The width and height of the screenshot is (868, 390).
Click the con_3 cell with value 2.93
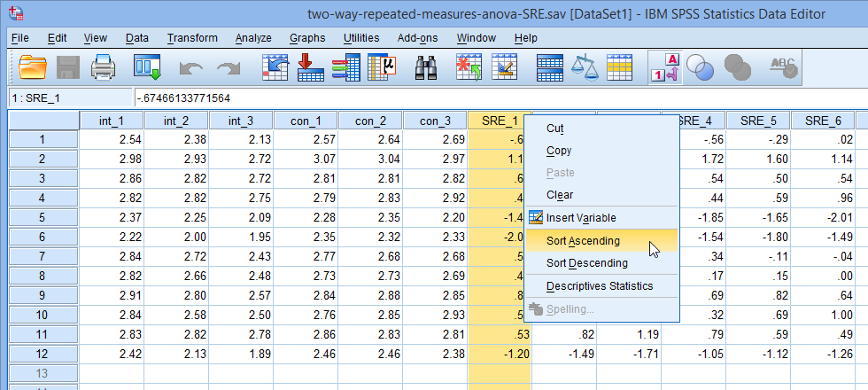point(435,315)
